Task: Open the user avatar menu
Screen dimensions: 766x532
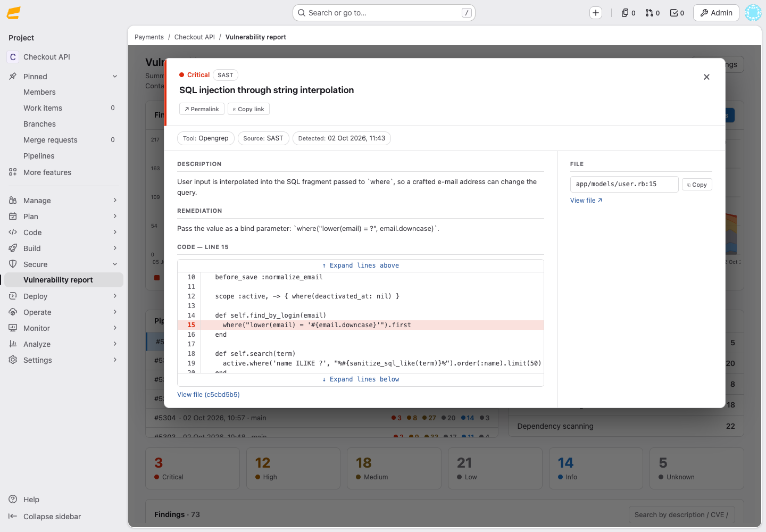Action: 753,13
